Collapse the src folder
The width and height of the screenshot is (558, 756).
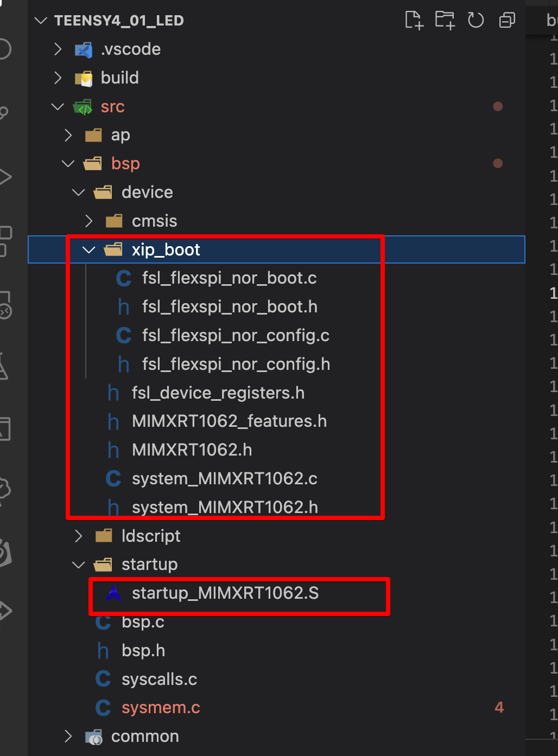pyautogui.click(x=58, y=106)
